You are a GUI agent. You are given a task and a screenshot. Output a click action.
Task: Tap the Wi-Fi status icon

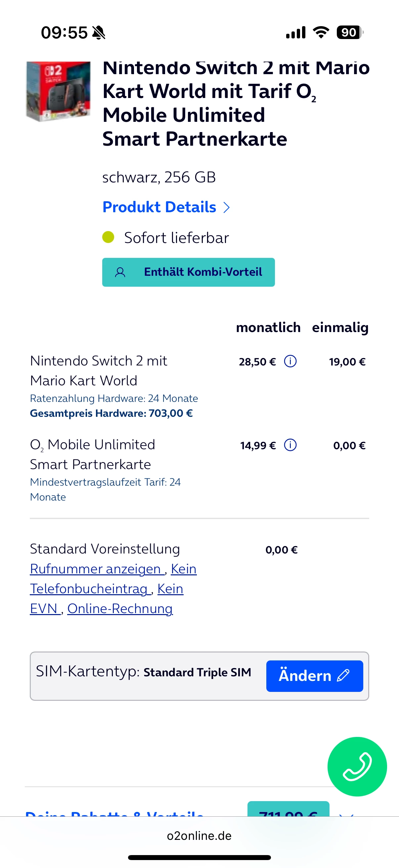321,33
